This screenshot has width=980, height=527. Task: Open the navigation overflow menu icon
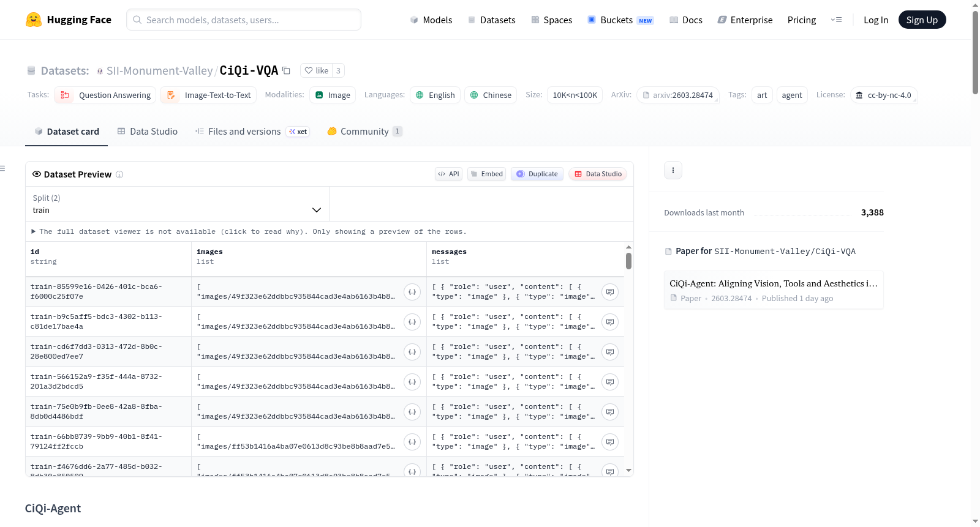836,20
